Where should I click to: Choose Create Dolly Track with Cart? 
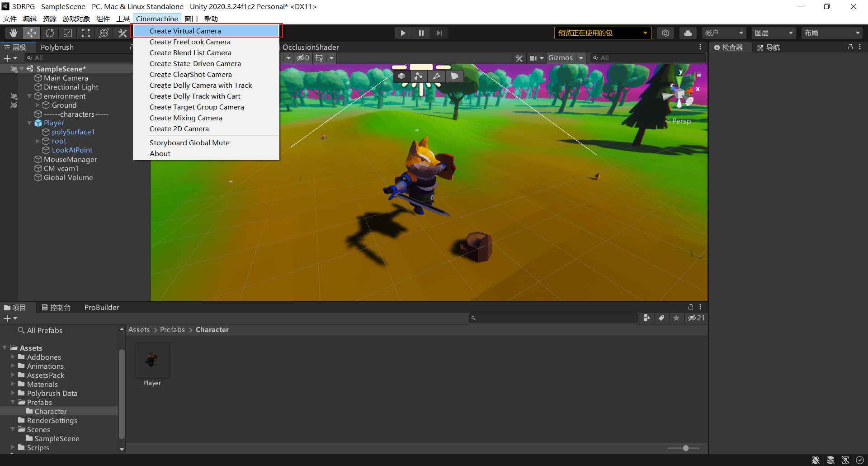point(195,96)
